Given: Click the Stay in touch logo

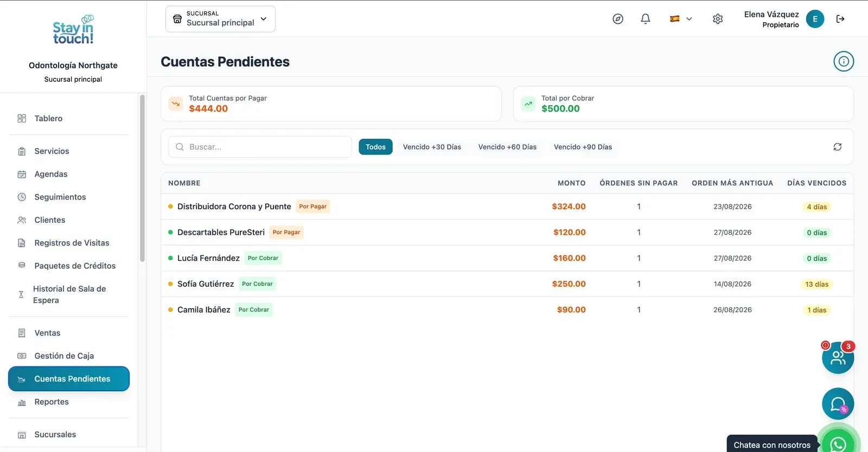Looking at the screenshot, I should point(73,30).
